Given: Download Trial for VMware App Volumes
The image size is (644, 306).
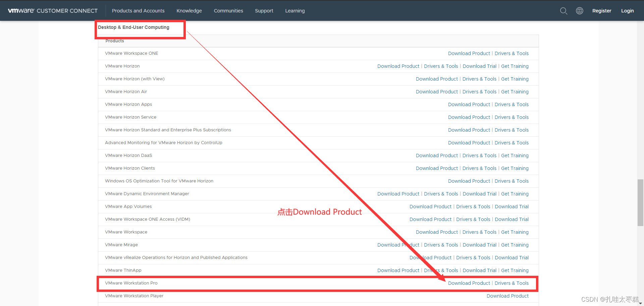Looking at the screenshot, I should click(x=512, y=207).
